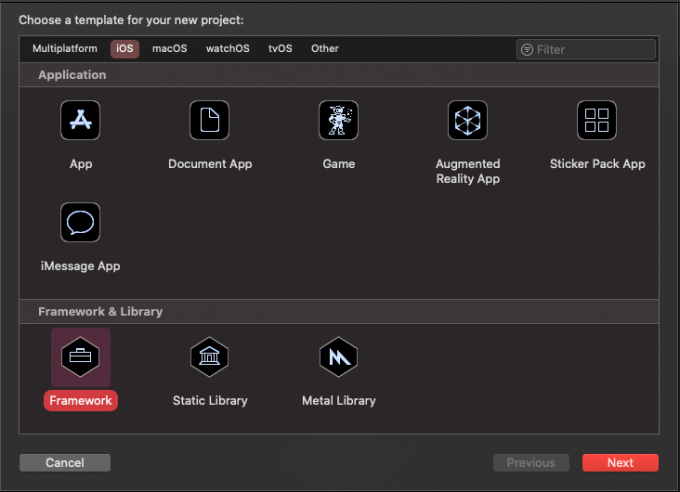The width and height of the screenshot is (680, 492).
Task: Choose the Document App template icon
Action: coord(210,120)
